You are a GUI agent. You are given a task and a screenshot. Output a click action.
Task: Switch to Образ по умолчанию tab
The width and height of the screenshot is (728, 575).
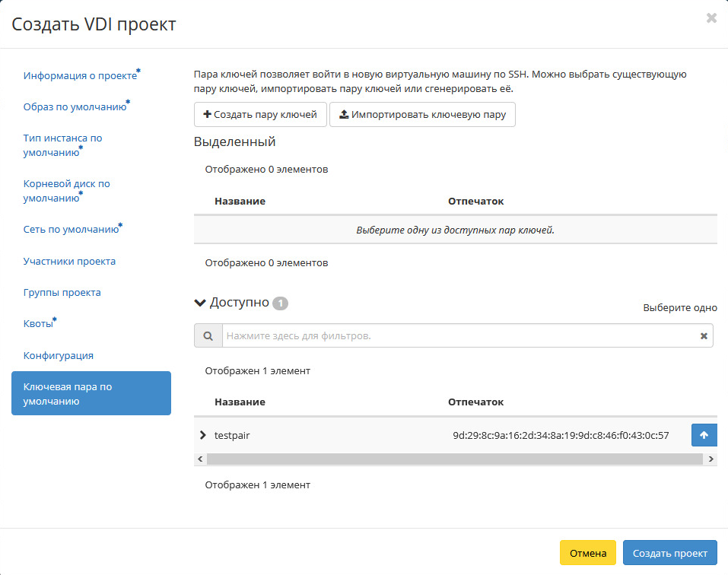75,106
